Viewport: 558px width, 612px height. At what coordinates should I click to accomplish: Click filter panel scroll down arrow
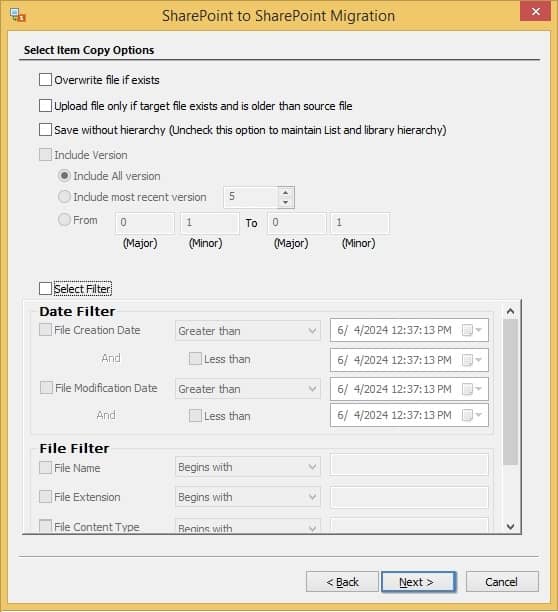click(x=510, y=527)
